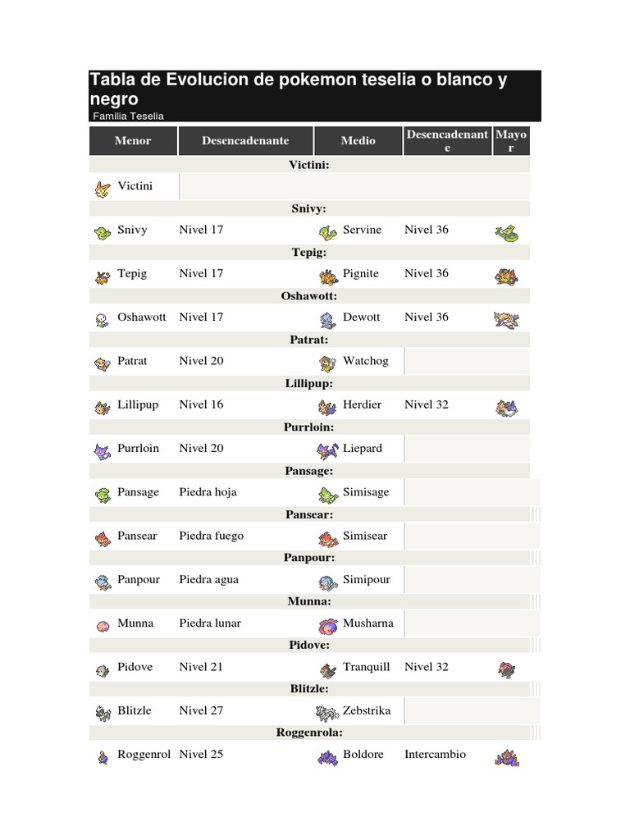
Task: Click the Mayor column header
Action: coord(511,141)
